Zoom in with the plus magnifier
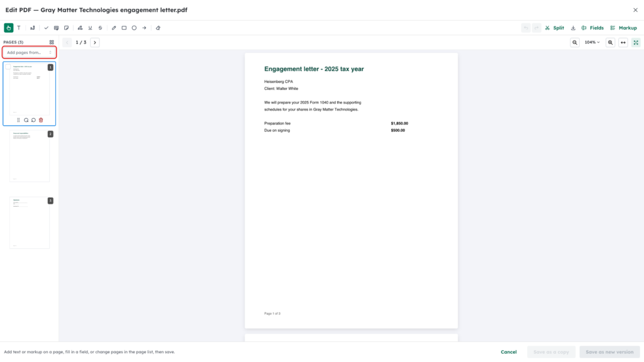Screen dimensions: 644x362 610,42
